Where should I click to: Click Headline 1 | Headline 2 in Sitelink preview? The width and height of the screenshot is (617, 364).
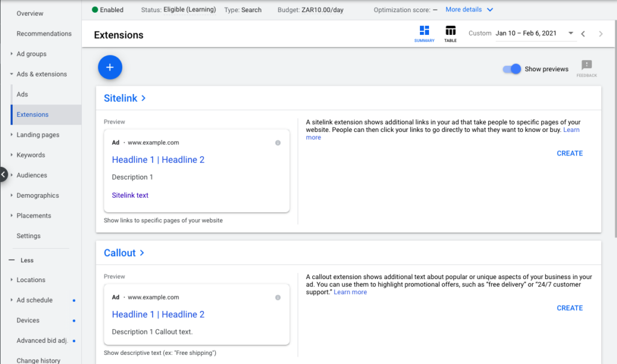[x=158, y=160]
